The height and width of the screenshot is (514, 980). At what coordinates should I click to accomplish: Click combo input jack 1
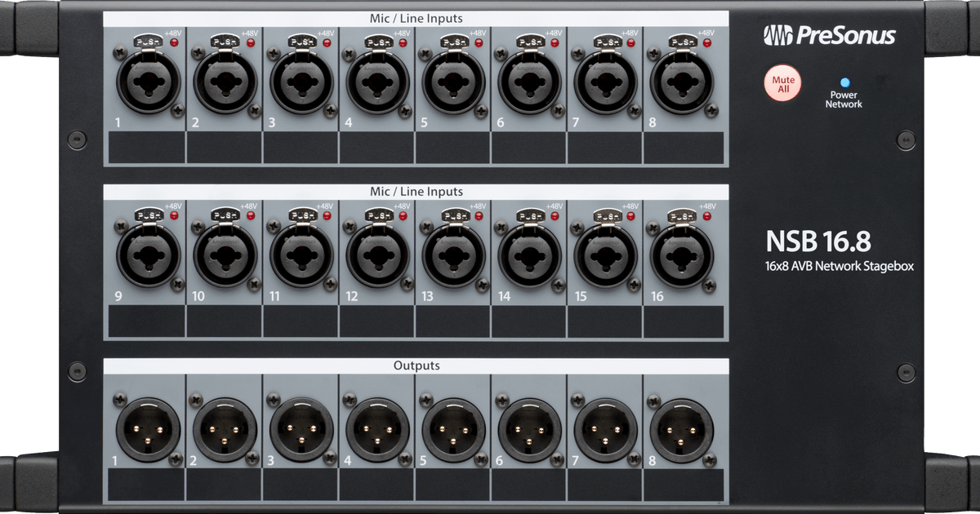[x=148, y=83]
